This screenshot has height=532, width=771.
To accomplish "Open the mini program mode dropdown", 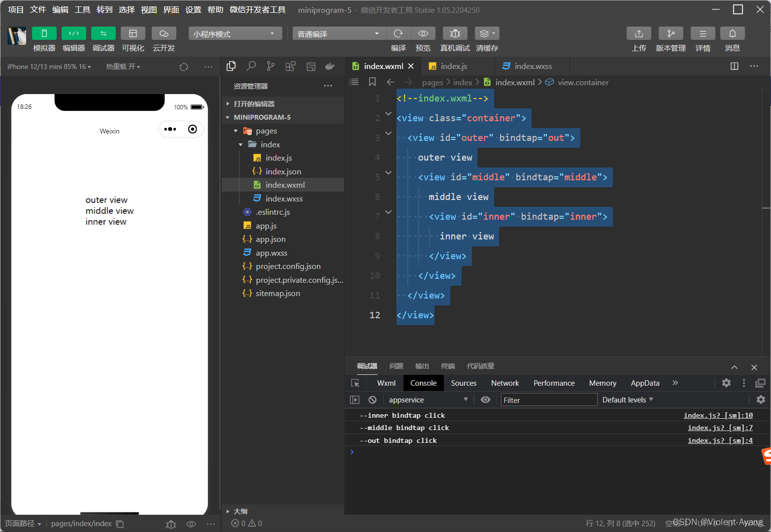I will (x=235, y=33).
